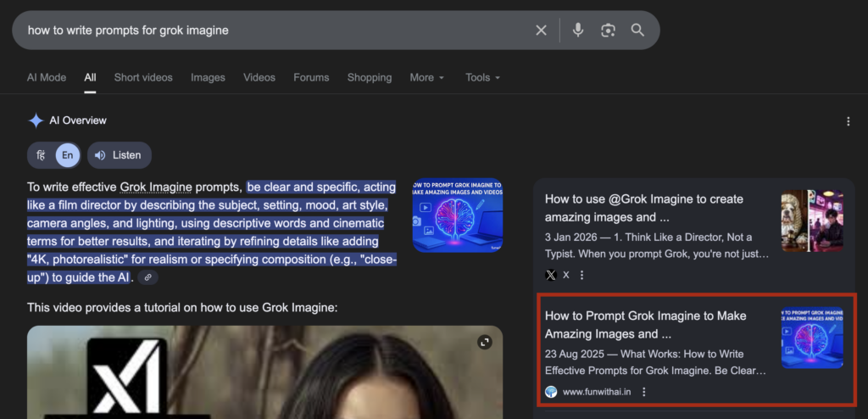This screenshot has height=419, width=868.
Task: Start voice search with the microphone
Action: [578, 30]
